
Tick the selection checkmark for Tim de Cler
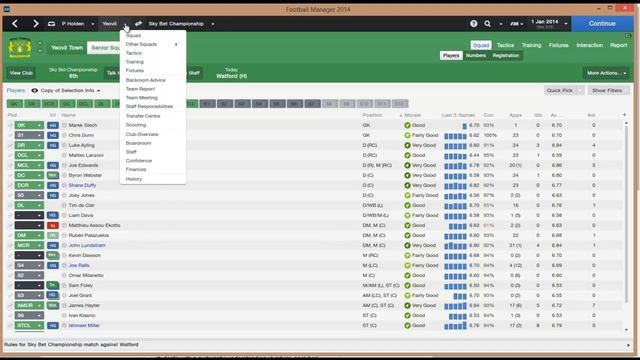click(10, 205)
